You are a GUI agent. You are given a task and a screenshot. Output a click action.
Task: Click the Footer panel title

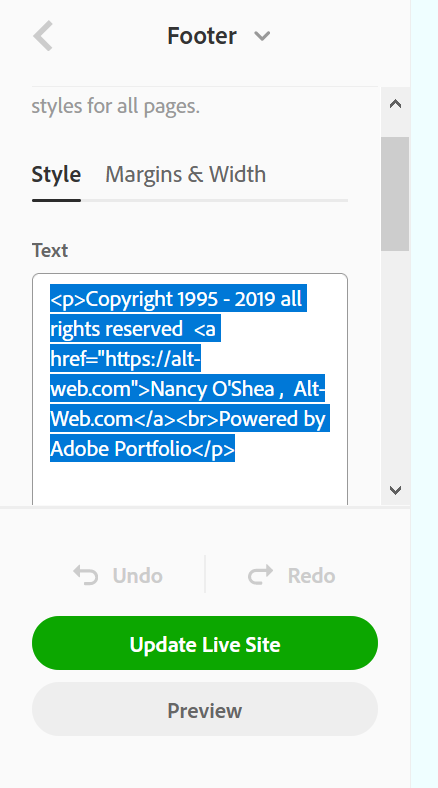(x=202, y=36)
